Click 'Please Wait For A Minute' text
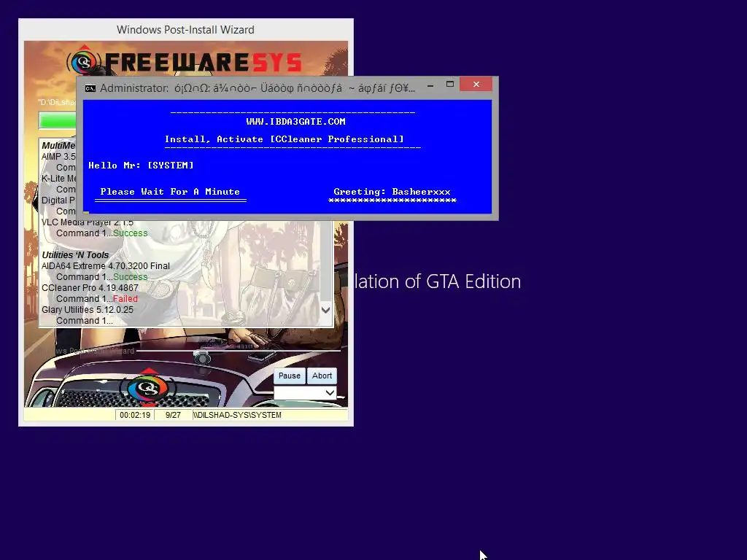747x560 pixels. [x=170, y=192]
